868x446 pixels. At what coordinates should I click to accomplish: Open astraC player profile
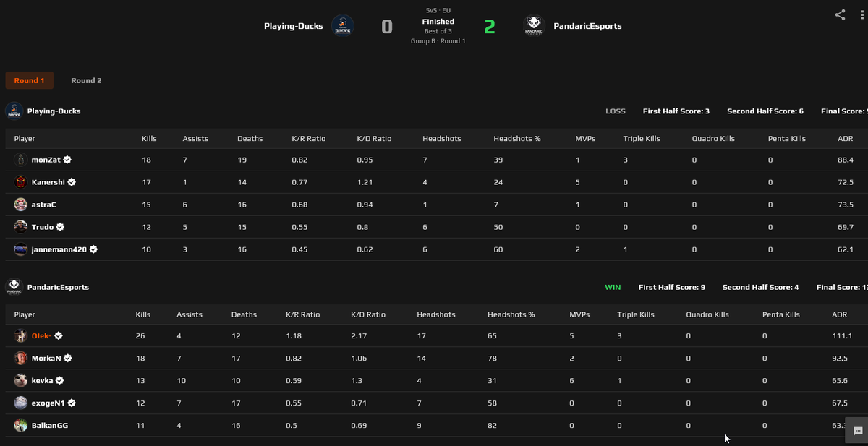(x=44, y=205)
